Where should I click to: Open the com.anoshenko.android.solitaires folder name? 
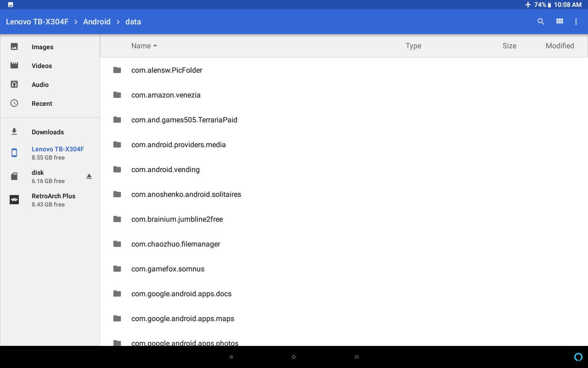pyautogui.click(x=186, y=194)
